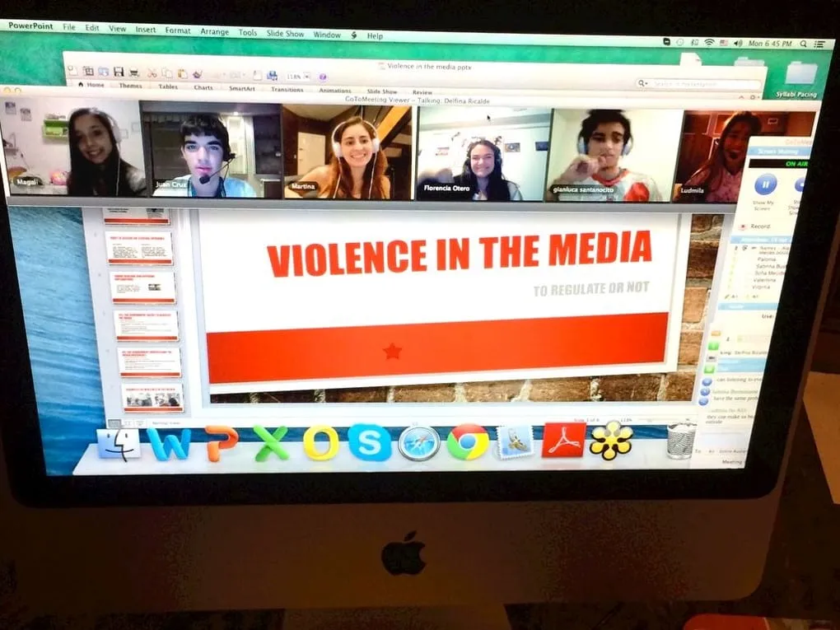This screenshot has width=840, height=630.
Task: Toggle meeting Record option
Action: pyautogui.click(x=758, y=226)
